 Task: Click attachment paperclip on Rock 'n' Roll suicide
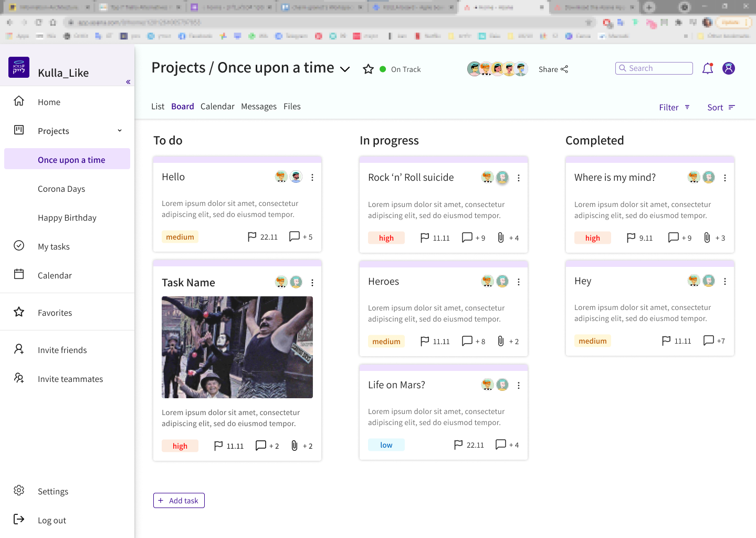click(x=501, y=237)
